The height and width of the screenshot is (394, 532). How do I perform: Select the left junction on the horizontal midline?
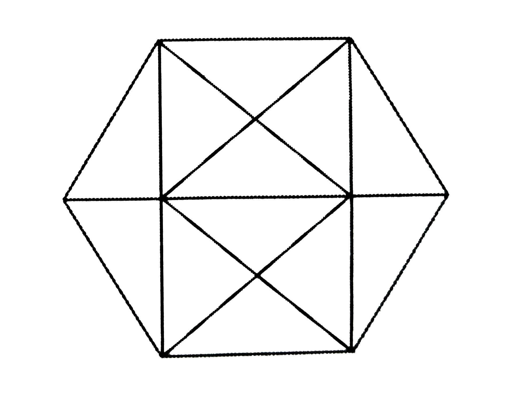pyautogui.click(x=162, y=198)
